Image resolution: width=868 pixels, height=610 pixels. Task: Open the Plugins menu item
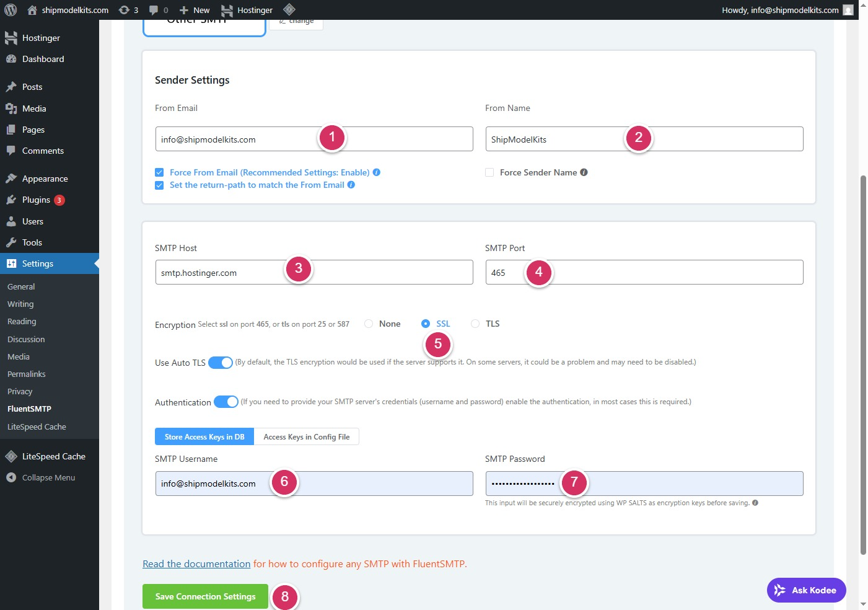point(36,200)
